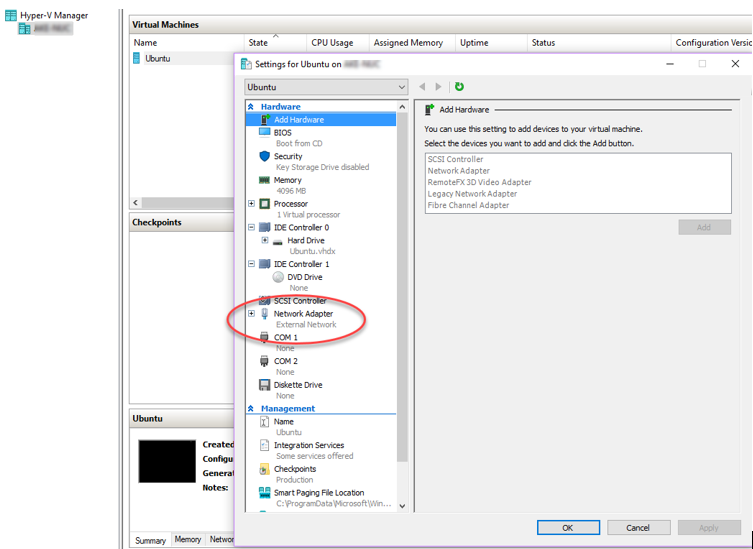The width and height of the screenshot is (753, 549).
Task: Click the Checkpoints icon in Management
Action: [x=264, y=469]
